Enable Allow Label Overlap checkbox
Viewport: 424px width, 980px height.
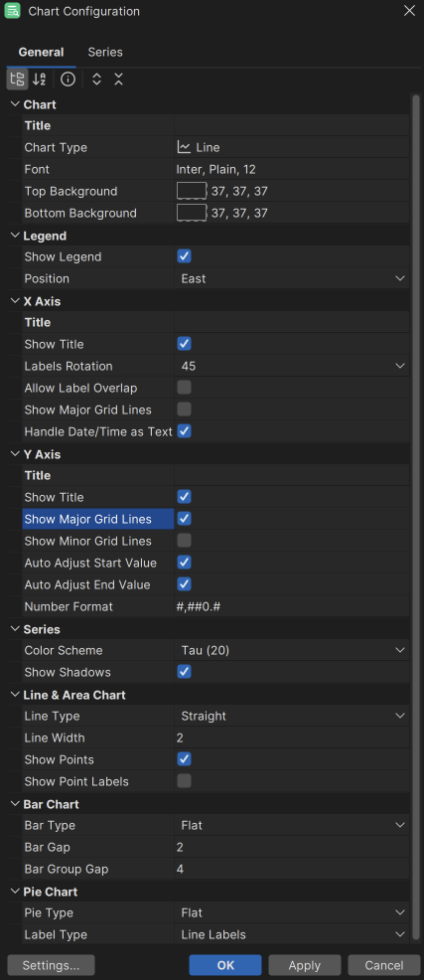pyautogui.click(x=185, y=388)
